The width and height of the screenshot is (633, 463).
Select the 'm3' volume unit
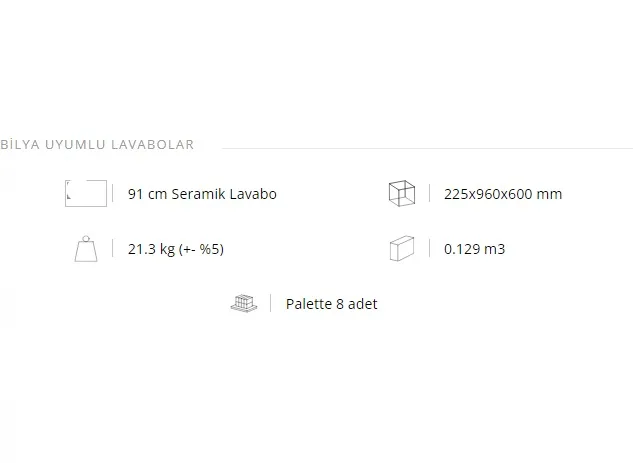(x=495, y=249)
